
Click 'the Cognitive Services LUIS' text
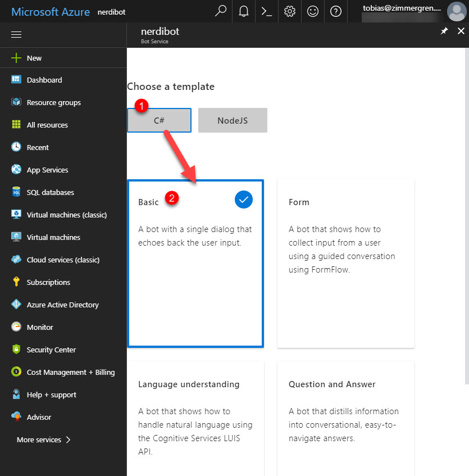tap(189, 438)
